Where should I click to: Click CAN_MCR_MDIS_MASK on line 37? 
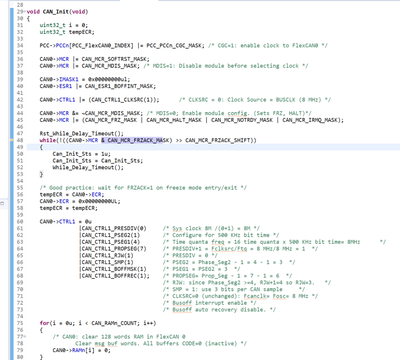tap(111, 66)
